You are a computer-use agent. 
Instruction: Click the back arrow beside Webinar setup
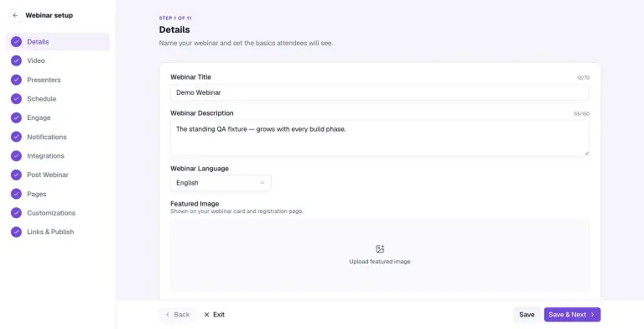point(15,16)
